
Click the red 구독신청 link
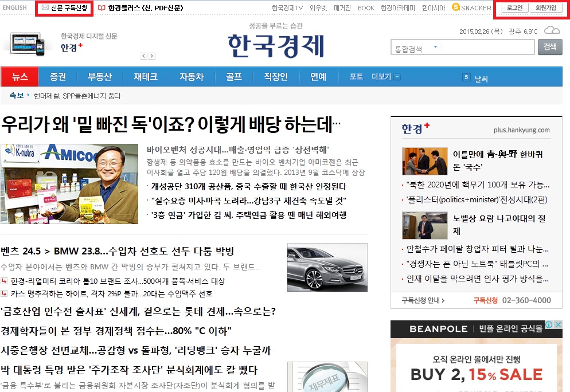[485, 300]
